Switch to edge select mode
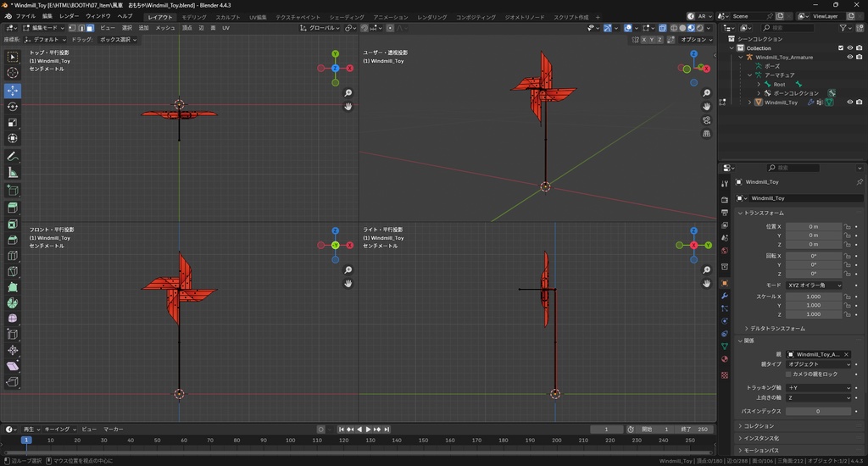The height and width of the screenshot is (466, 868). tap(81, 28)
